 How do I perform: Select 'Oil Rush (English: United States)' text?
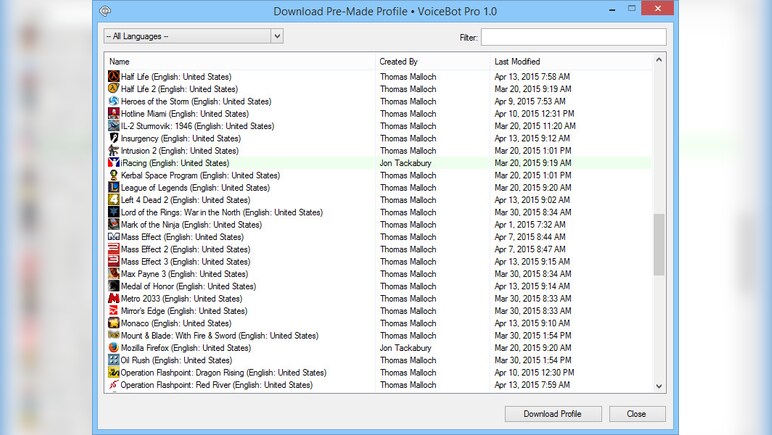tap(176, 360)
